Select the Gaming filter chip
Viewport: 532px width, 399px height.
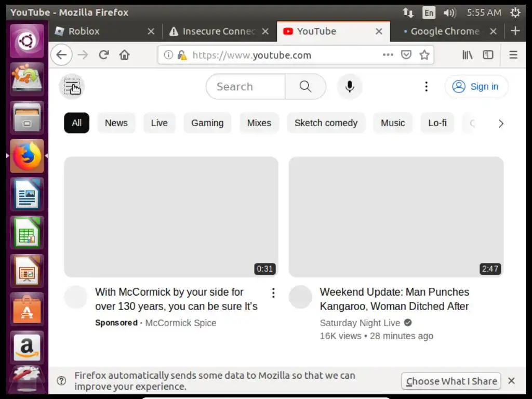tap(207, 123)
